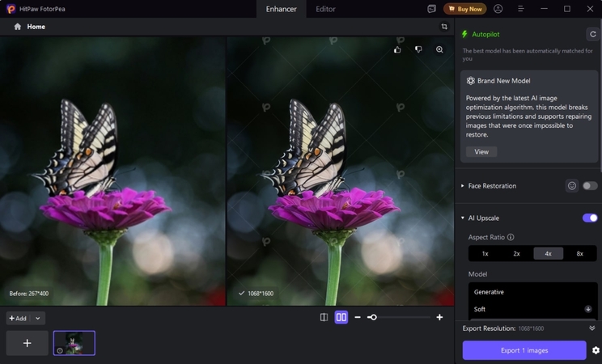The width and height of the screenshot is (602, 364).
Task: Expand Export Resolution options chevron
Action: click(x=592, y=328)
